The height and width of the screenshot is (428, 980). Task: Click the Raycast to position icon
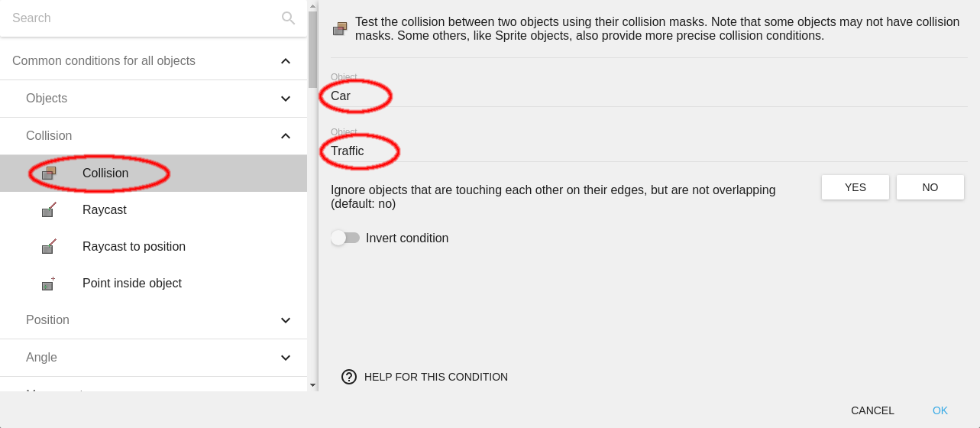coord(49,247)
